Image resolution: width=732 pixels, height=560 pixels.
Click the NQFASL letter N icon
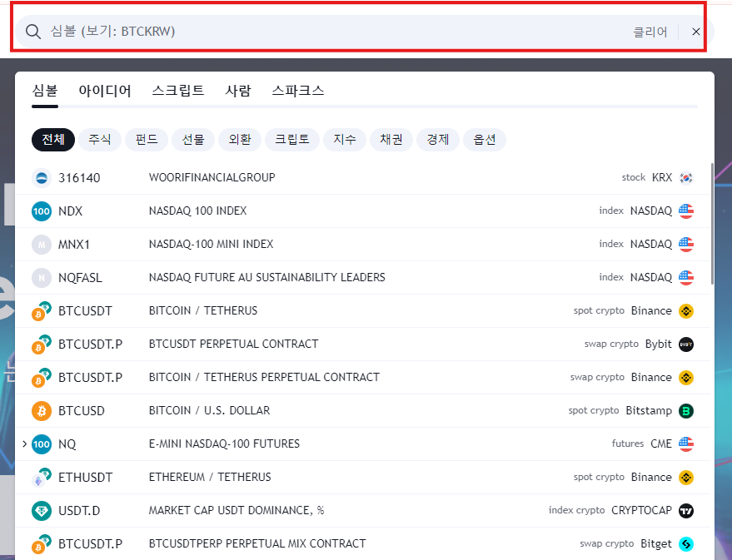[x=42, y=278]
